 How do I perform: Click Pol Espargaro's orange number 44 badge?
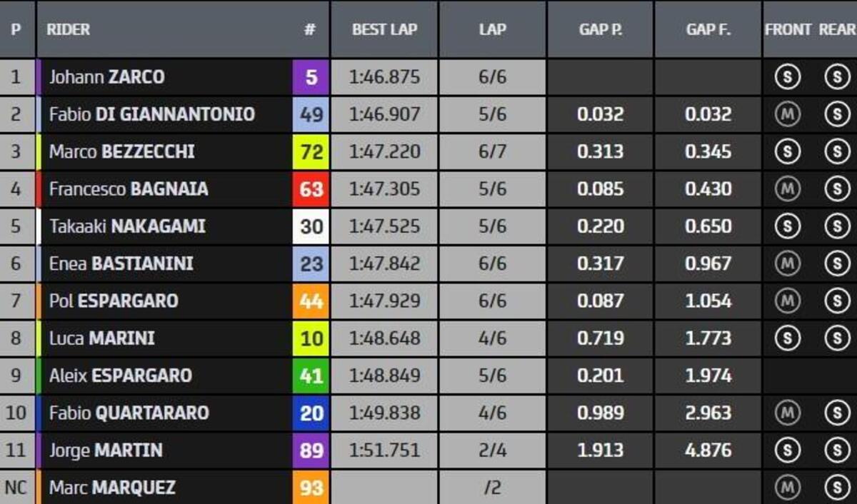[311, 301]
